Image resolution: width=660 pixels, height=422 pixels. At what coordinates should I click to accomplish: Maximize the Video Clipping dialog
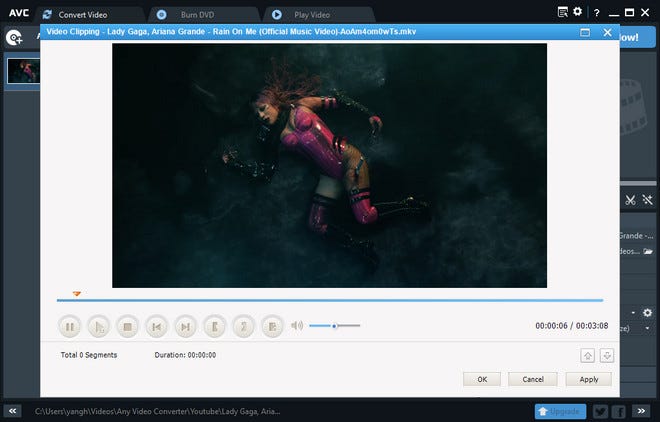[585, 32]
